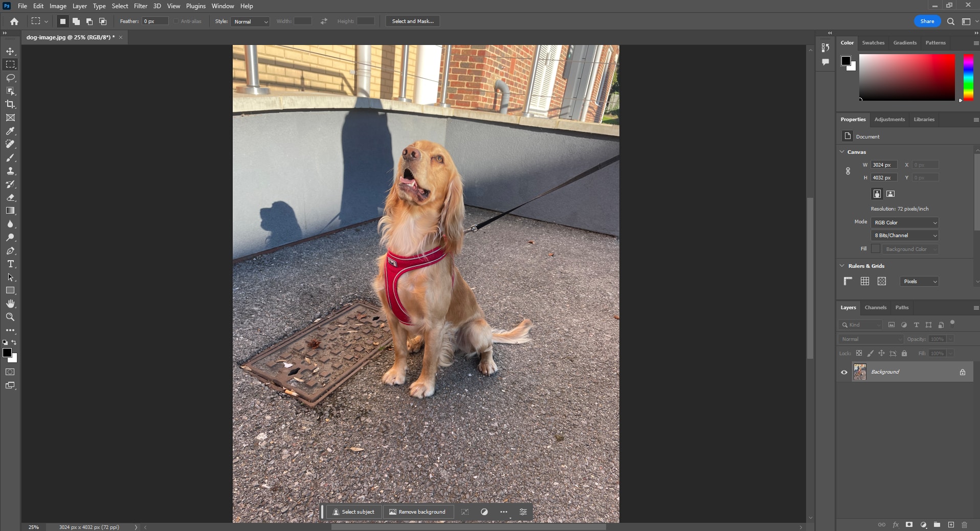The width and height of the screenshot is (980, 531).
Task: Set canvas orientation to portrait
Action: point(877,194)
